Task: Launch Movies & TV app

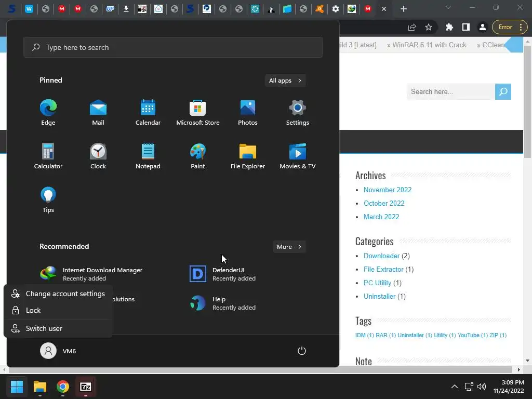Action: coord(298,156)
